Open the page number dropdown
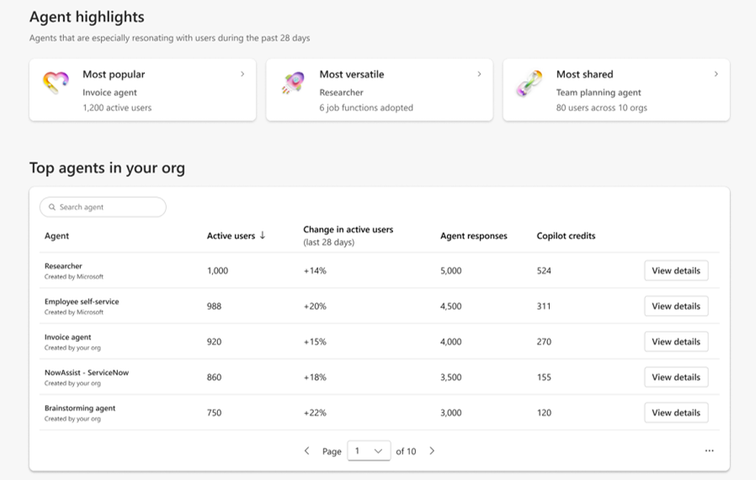Screen dimensions: 756x480 tap(368, 451)
